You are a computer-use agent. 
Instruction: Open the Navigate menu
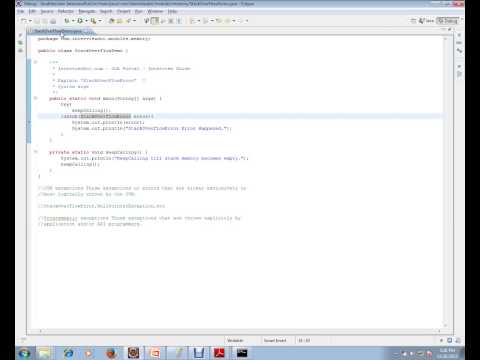pyautogui.click(x=87, y=11)
